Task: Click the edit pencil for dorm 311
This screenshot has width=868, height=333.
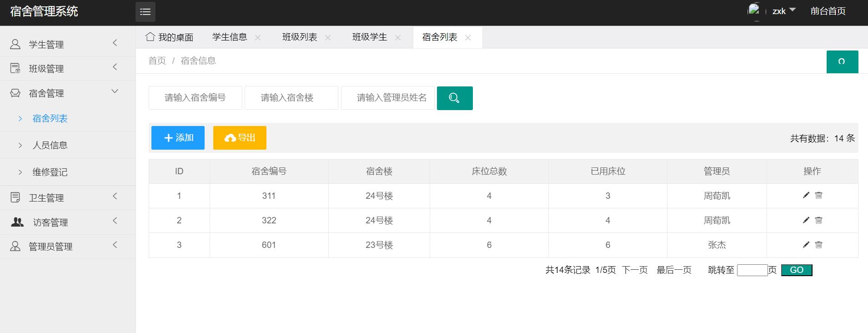Action: (x=806, y=195)
